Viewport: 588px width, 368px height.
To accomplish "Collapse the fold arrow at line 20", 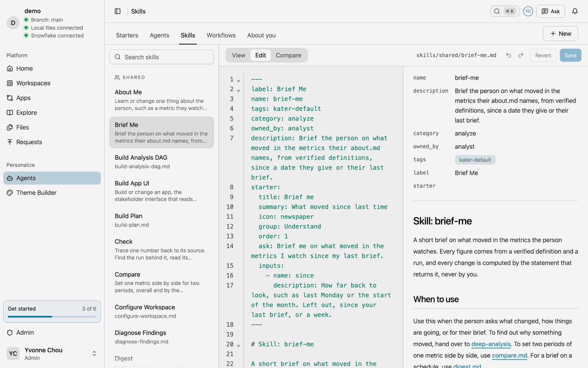I will (238, 345).
